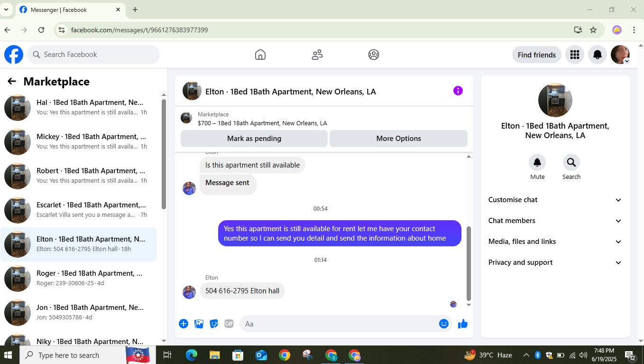Click the sent 'Yes this apartment' purple message
The height and width of the screenshot is (364, 644).
(340, 233)
